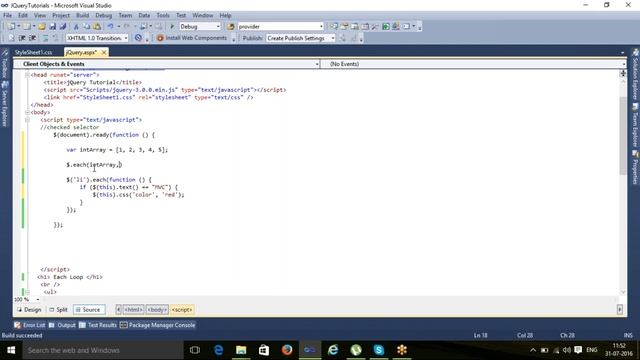Switch to Split view
640x360 pixels.
(58, 310)
